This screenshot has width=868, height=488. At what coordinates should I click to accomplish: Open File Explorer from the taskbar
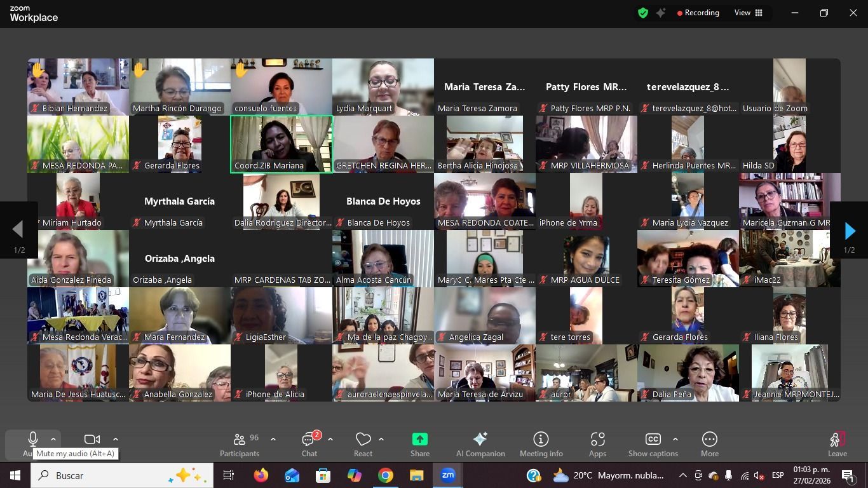(x=416, y=475)
